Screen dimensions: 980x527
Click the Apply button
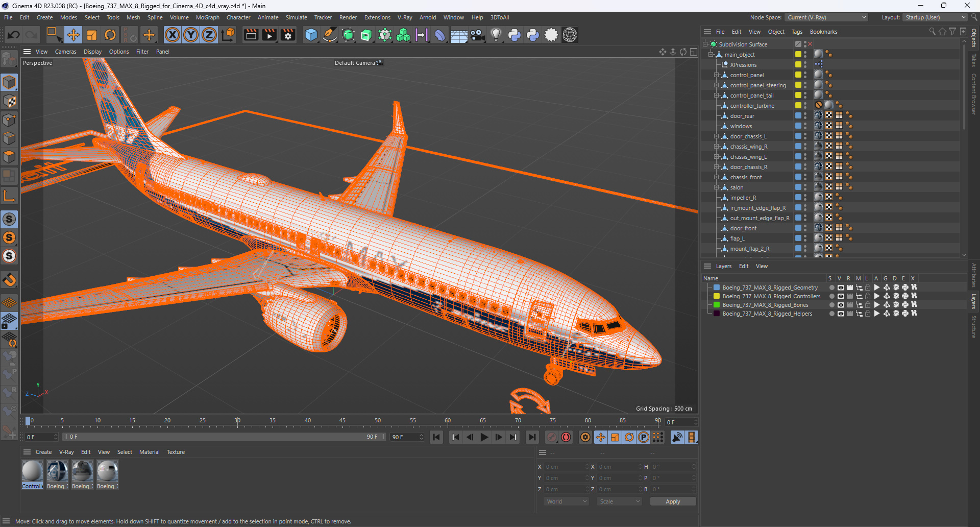[x=673, y=501]
